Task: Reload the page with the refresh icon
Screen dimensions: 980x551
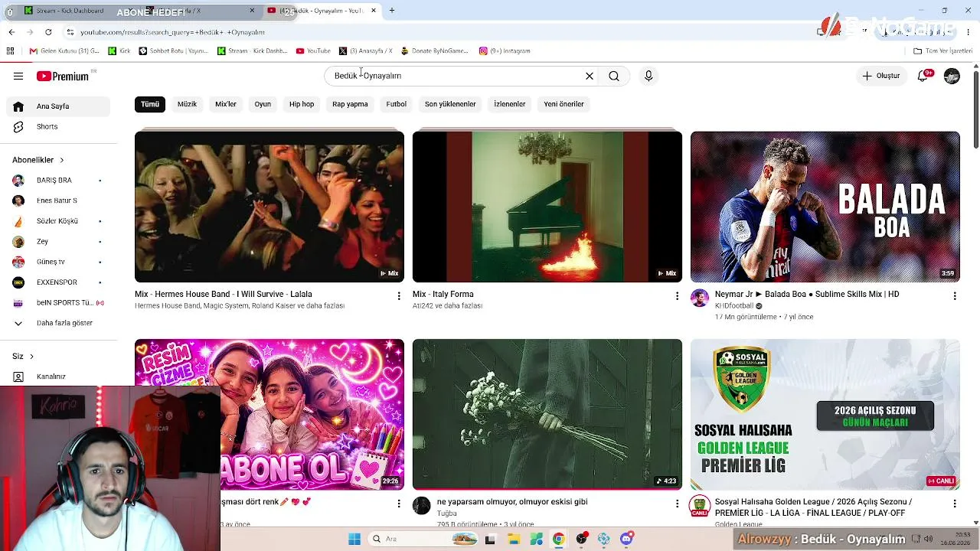Action: coord(48,32)
